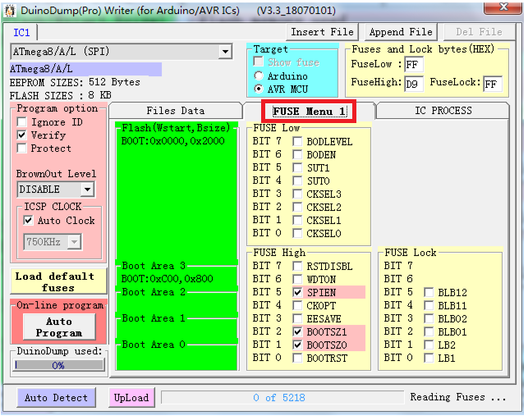Toggle the CKSEL3 fuse checkbox
Image resolution: width=528 pixels, height=420 pixels.
tap(297, 194)
